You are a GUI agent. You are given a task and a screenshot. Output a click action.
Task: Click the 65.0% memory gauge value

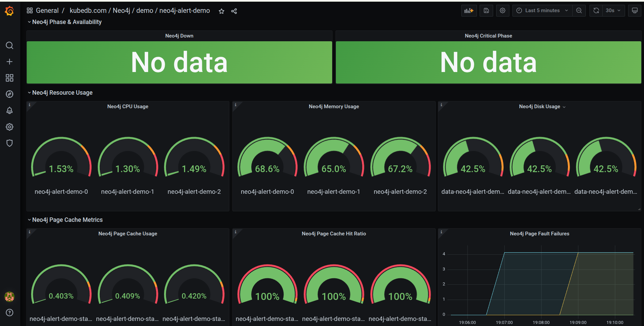[x=333, y=169]
